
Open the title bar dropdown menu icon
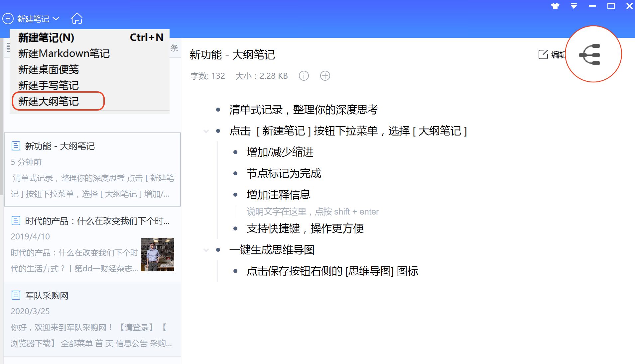point(574,6)
